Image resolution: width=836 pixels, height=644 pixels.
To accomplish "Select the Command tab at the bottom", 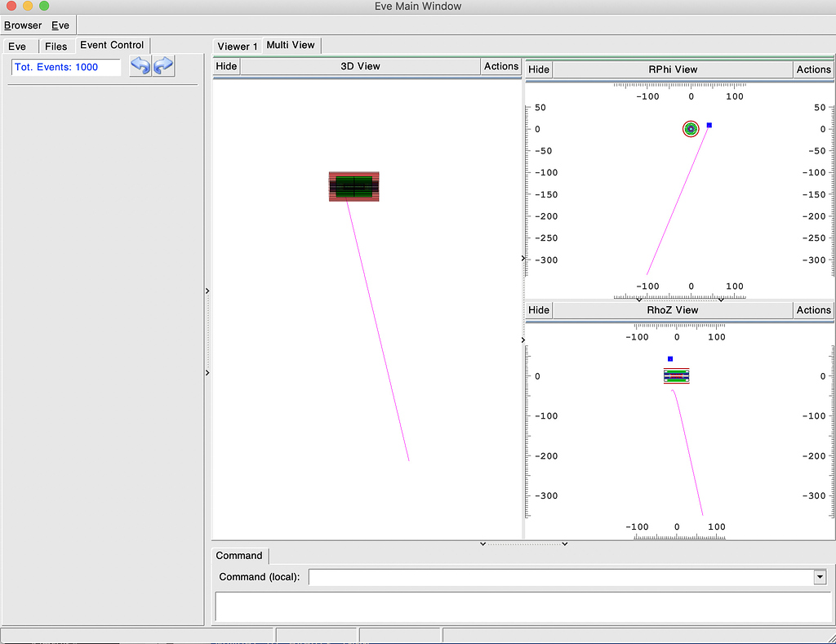I will point(239,556).
